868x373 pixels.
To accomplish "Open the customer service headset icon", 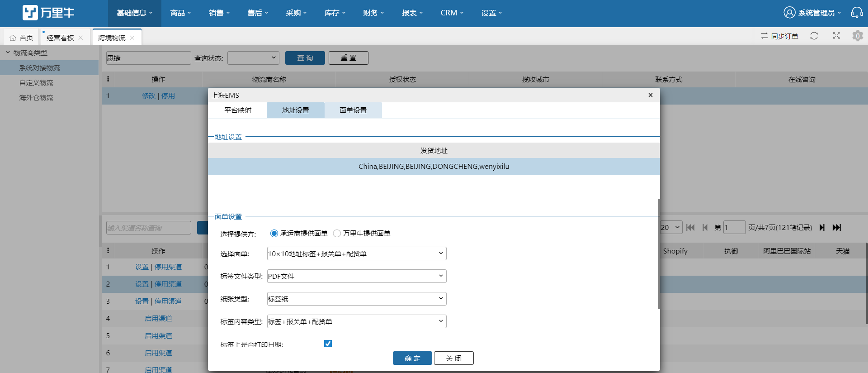I will [x=856, y=13].
